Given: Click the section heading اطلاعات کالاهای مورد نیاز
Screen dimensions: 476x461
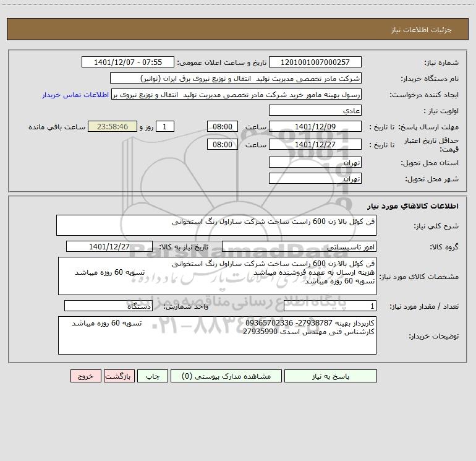Looking at the screenshot, I should (x=412, y=206).
